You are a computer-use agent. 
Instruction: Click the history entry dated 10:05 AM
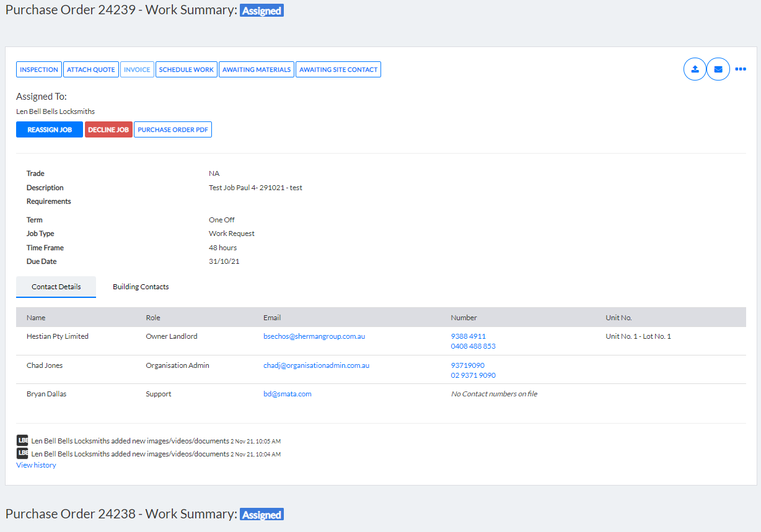coord(156,441)
